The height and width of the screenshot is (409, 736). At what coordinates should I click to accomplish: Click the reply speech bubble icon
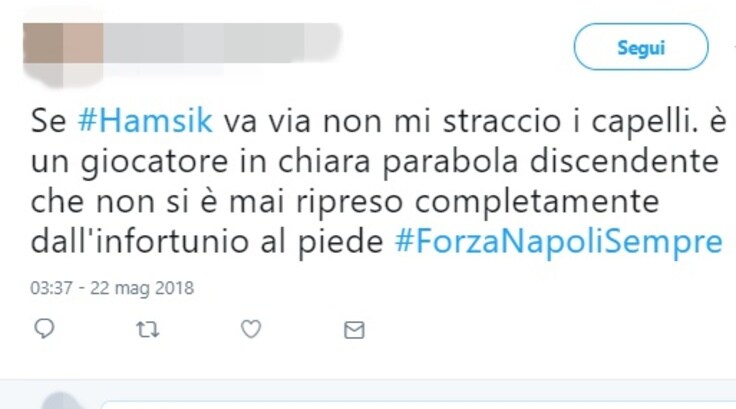click(45, 329)
